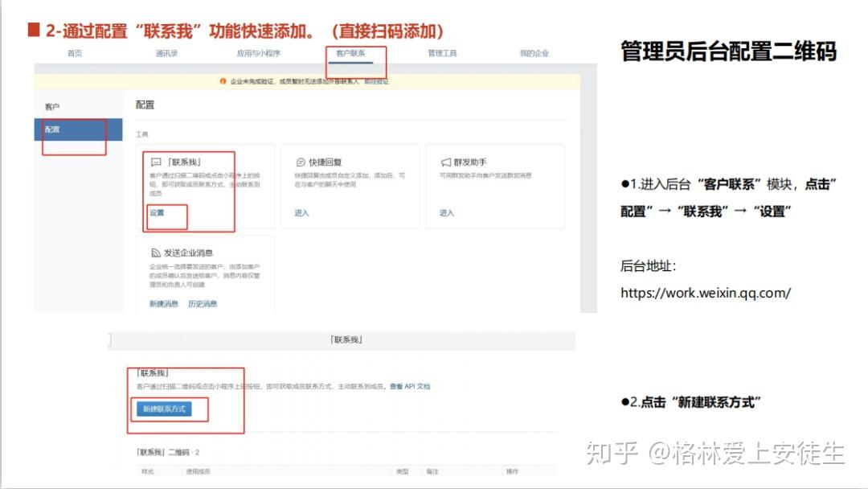The width and height of the screenshot is (868, 489).
Task: Click the blue 新建联系方式 button
Action: pos(164,409)
